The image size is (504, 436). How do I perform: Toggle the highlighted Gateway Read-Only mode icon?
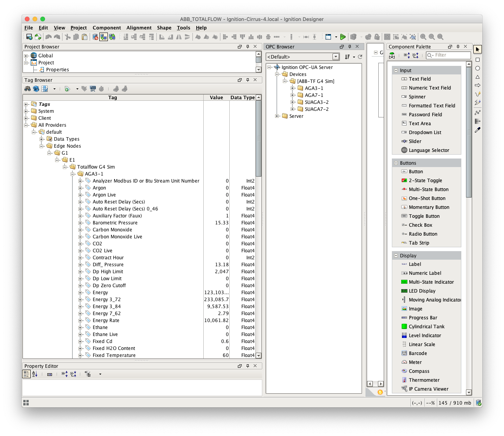104,37
